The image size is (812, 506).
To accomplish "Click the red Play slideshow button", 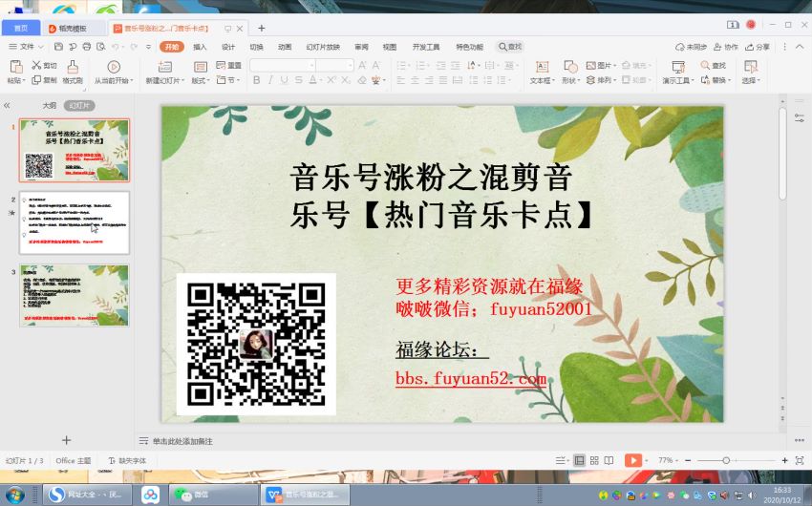I will [633, 460].
